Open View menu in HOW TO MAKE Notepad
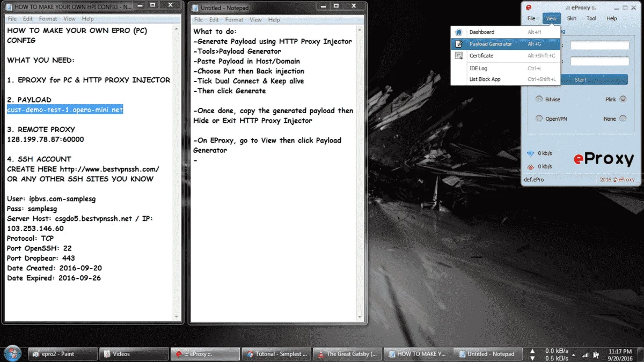644x362 pixels. click(x=70, y=19)
